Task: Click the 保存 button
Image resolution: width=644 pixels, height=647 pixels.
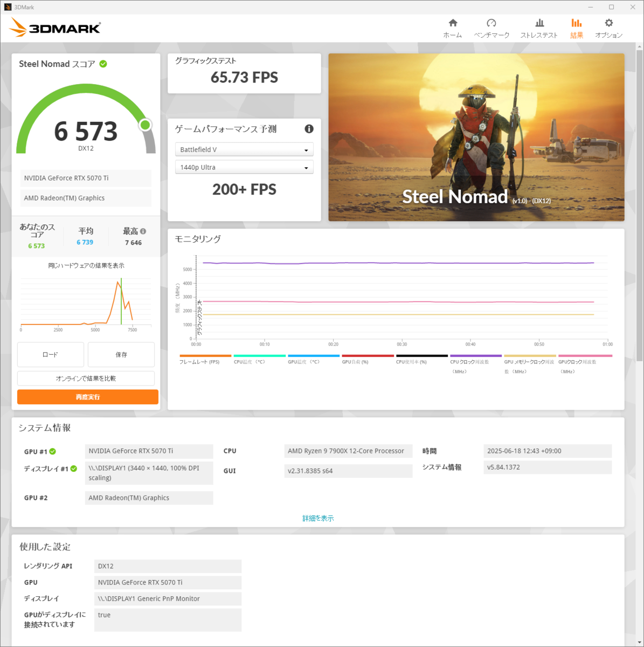Action: [121, 355]
